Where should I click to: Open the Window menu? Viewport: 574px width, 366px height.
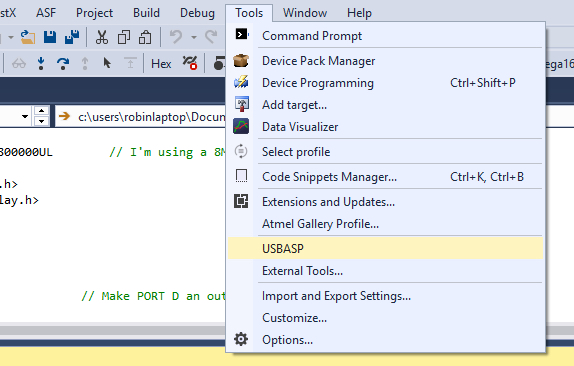point(305,13)
